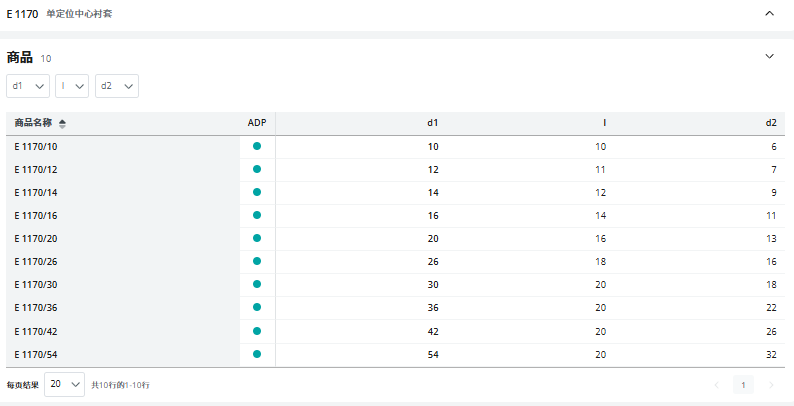Select page 1 in pagination

coord(743,385)
